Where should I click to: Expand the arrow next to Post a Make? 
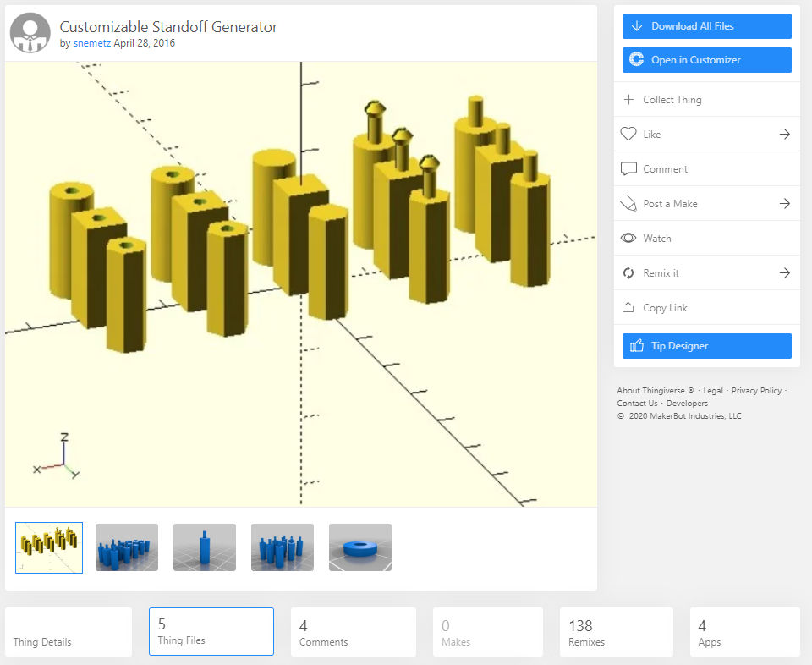785,203
